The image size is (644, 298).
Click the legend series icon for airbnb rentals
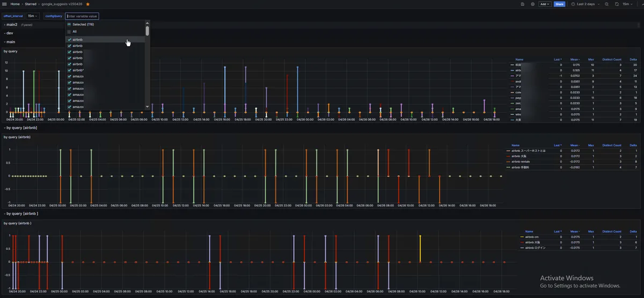click(x=508, y=161)
